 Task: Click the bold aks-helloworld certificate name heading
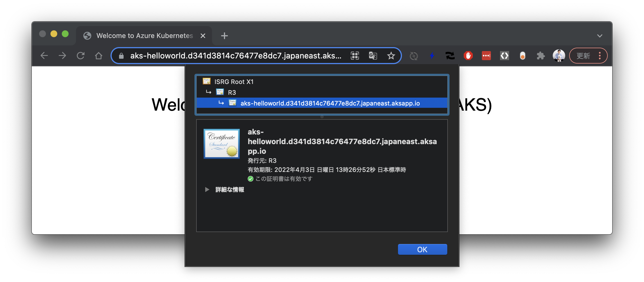[342, 141]
